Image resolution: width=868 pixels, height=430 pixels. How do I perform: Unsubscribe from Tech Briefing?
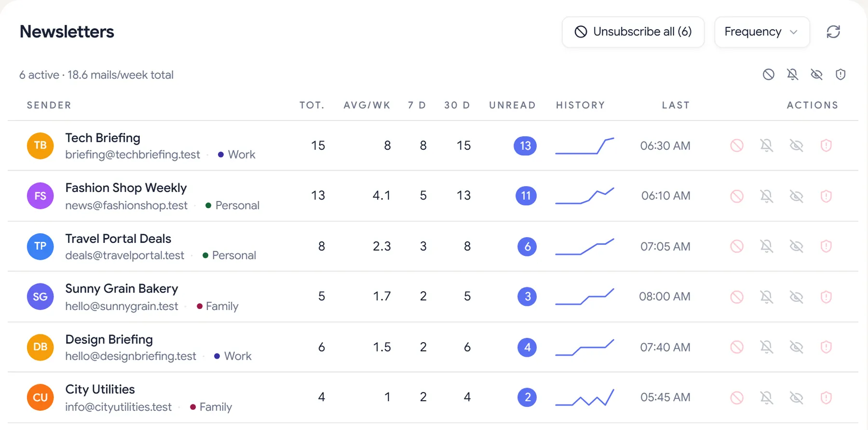[x=737, y=146]
